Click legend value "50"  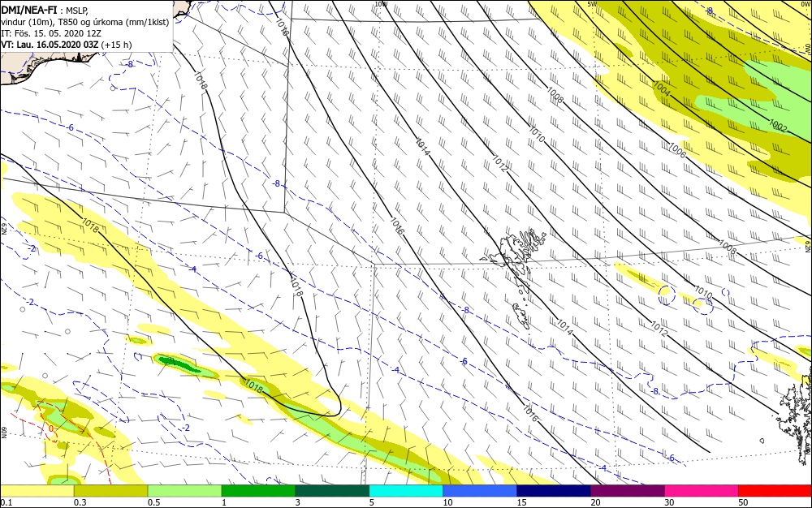743,502
